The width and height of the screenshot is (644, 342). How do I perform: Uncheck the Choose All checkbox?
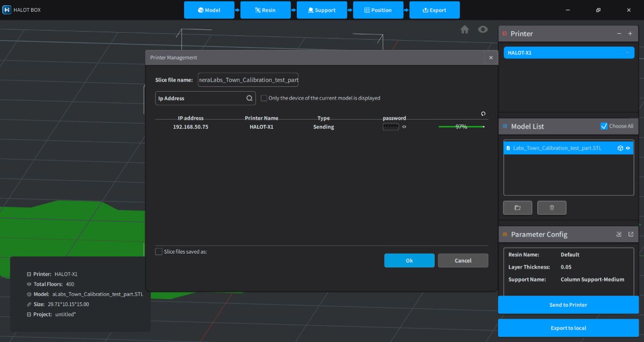click(x=604, y=126)
